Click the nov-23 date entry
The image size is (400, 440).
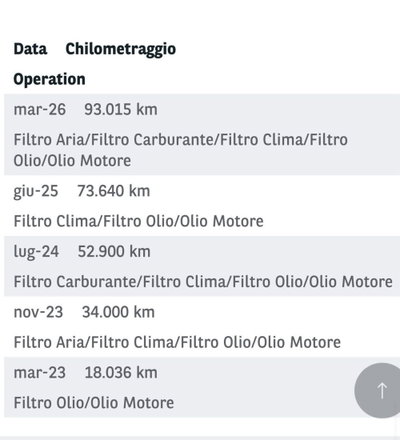click(38, 312)
